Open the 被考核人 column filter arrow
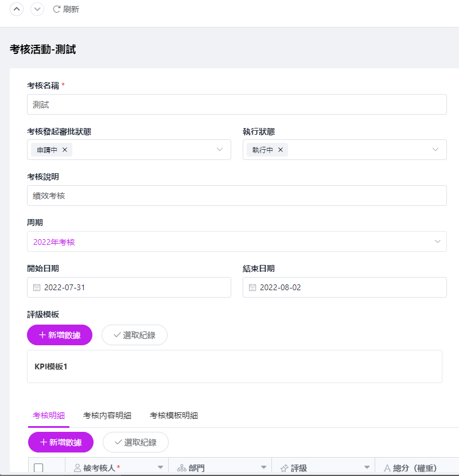Screen dimensions: 459x476 click(x=160, y=468)
